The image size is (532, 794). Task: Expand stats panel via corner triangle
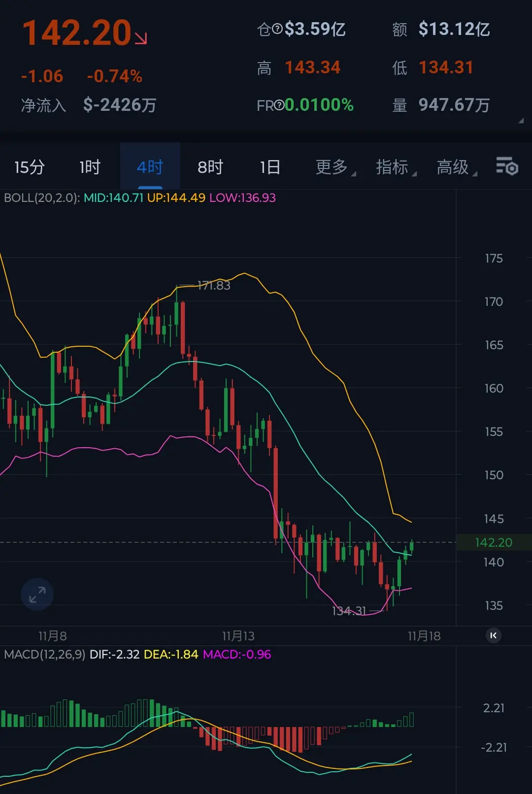521,121
